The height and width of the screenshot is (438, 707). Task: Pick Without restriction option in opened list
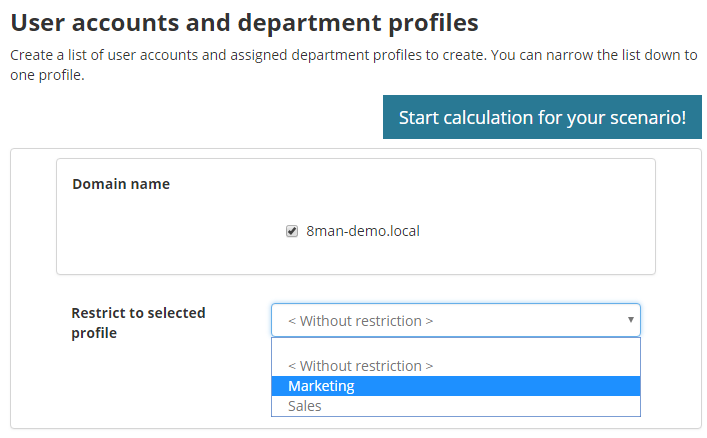point(360,366)
